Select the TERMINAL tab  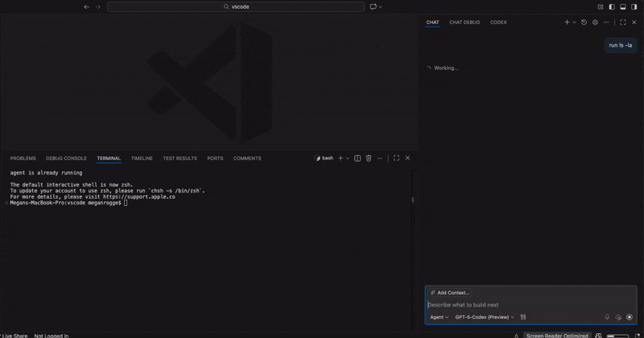[109, 158]
